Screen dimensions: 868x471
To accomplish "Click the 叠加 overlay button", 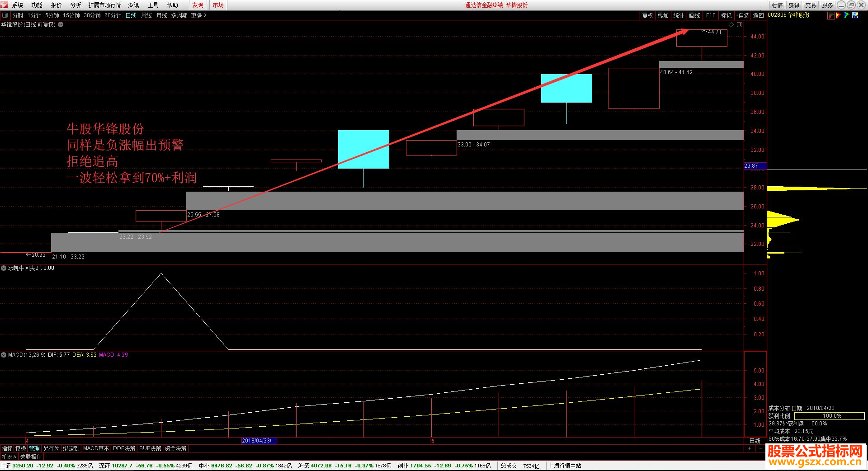I will point(663,15).
